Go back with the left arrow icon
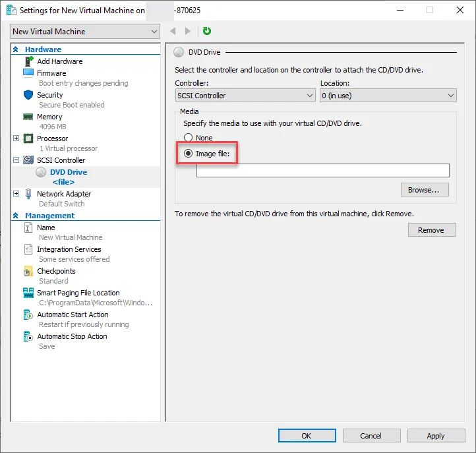Screen dimensions: 476x453 173,31
